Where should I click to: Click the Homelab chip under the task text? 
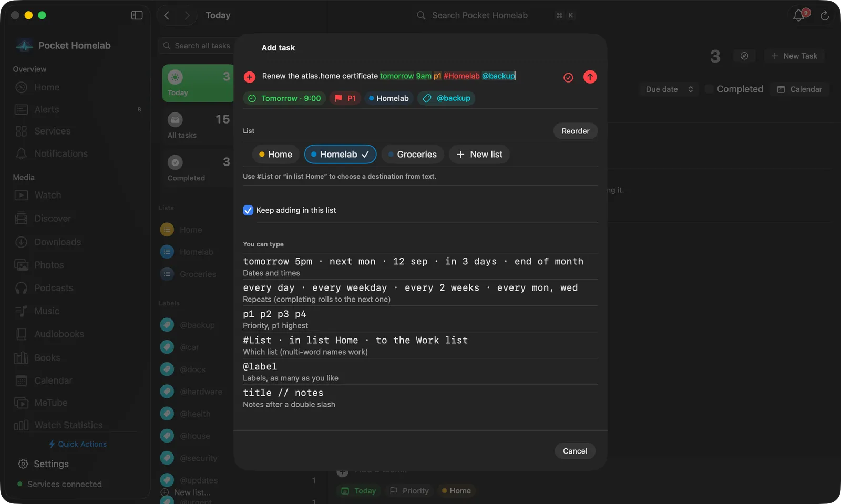[388, 98]
